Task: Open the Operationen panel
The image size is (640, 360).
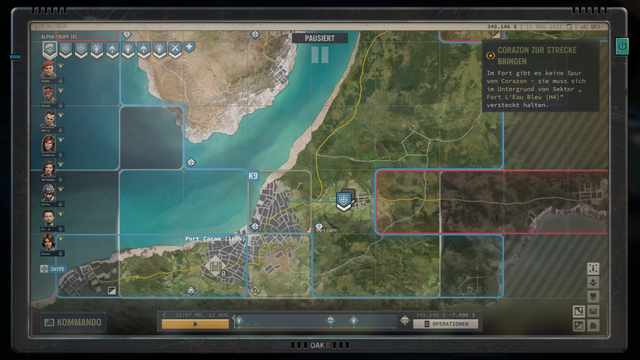Action: 445,324
